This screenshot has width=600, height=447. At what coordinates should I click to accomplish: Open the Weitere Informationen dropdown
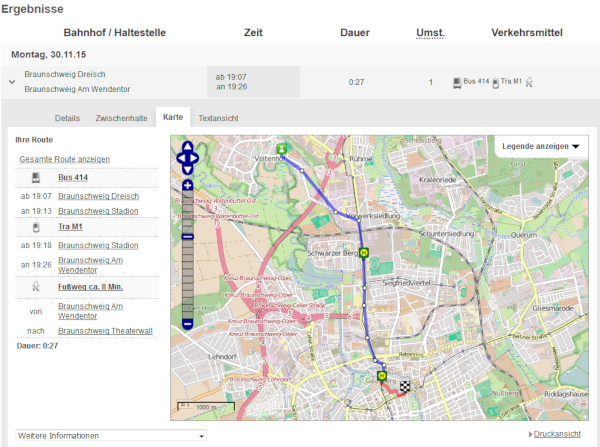[110, 436]
